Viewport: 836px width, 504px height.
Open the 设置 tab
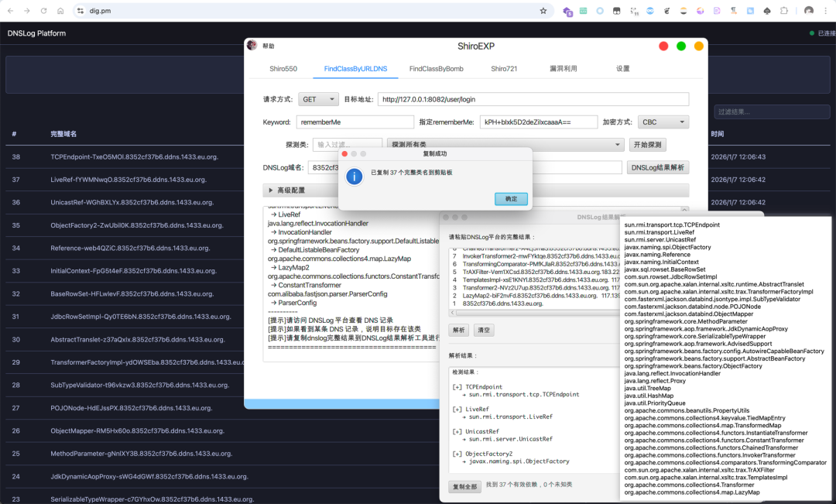tap(622, 69)
